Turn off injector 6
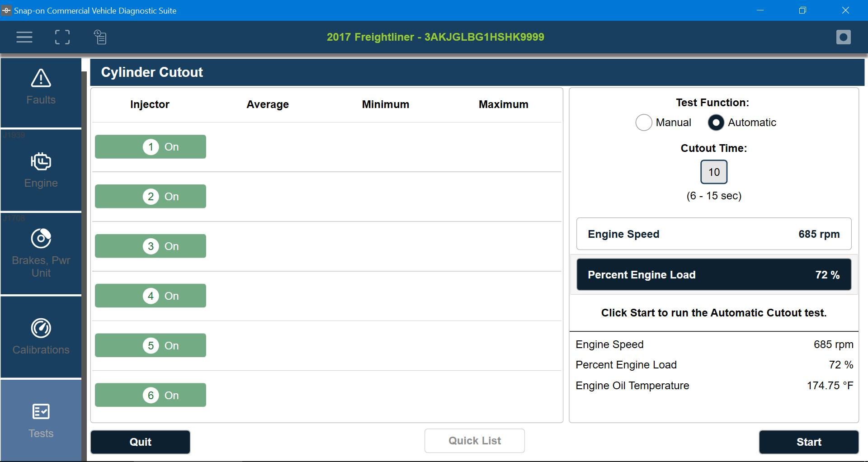This screenshot has width=868, height=462. click(151, 395)
